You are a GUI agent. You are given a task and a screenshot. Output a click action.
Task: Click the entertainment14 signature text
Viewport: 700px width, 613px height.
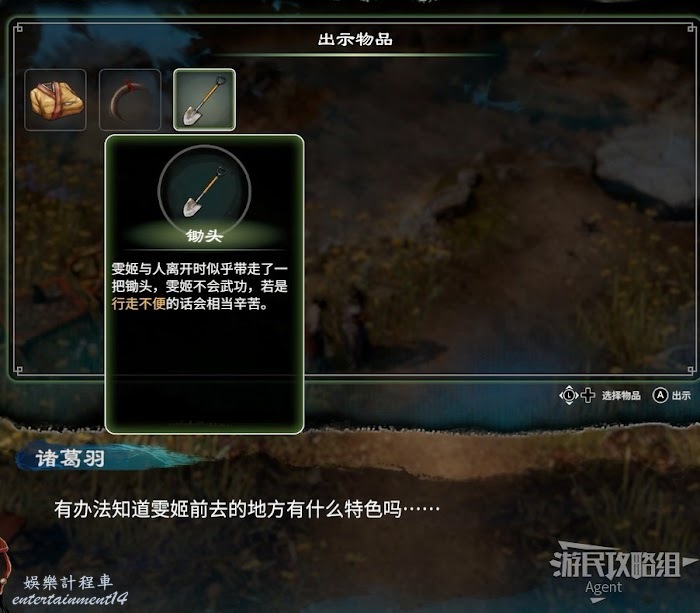point(70,599)
